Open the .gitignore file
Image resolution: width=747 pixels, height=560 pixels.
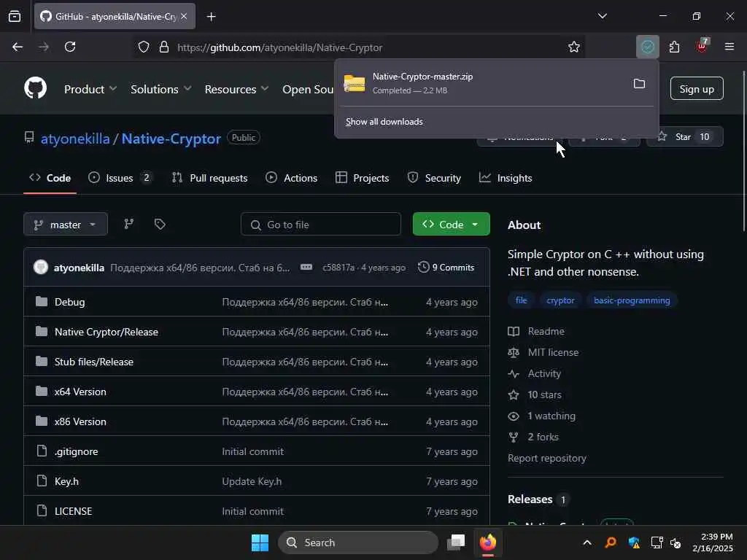[x=76, y=451]
